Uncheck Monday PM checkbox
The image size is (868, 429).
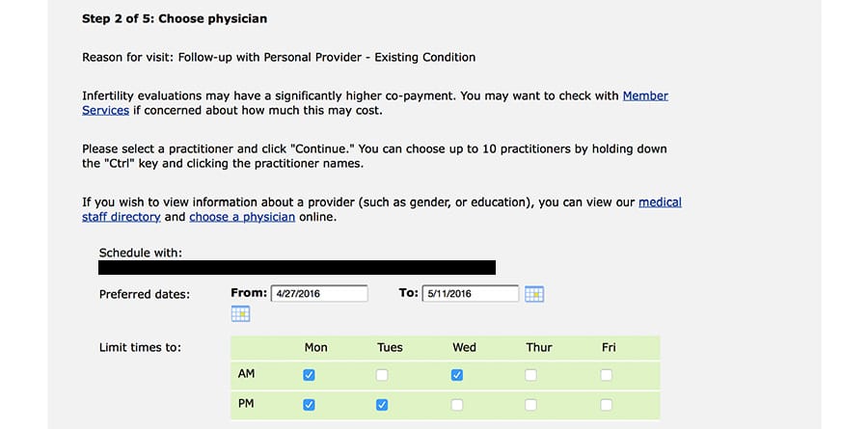click(x=309, y=405)
